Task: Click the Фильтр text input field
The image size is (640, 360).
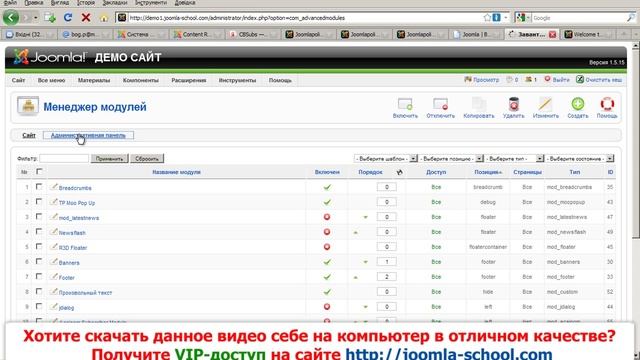Action: 64,158
